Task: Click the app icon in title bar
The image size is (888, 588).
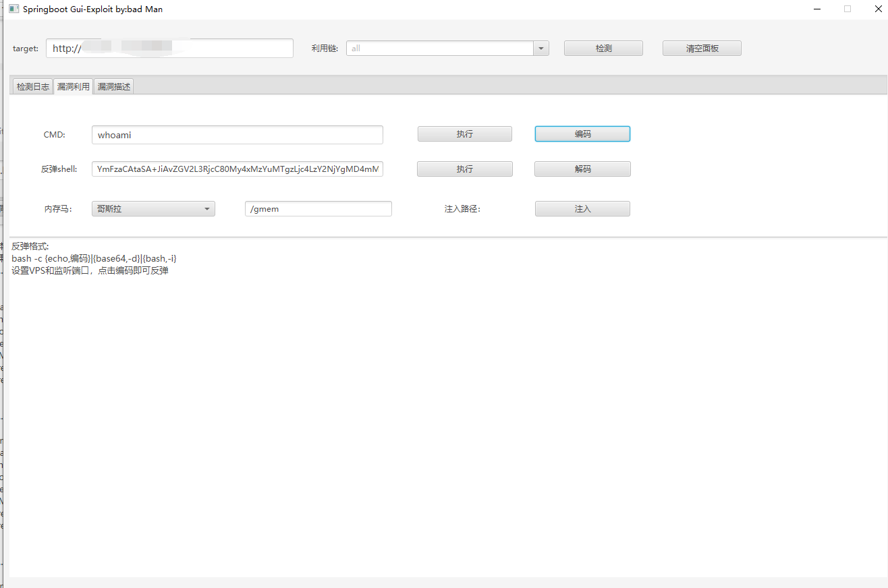Action: (x=13, y=9)
